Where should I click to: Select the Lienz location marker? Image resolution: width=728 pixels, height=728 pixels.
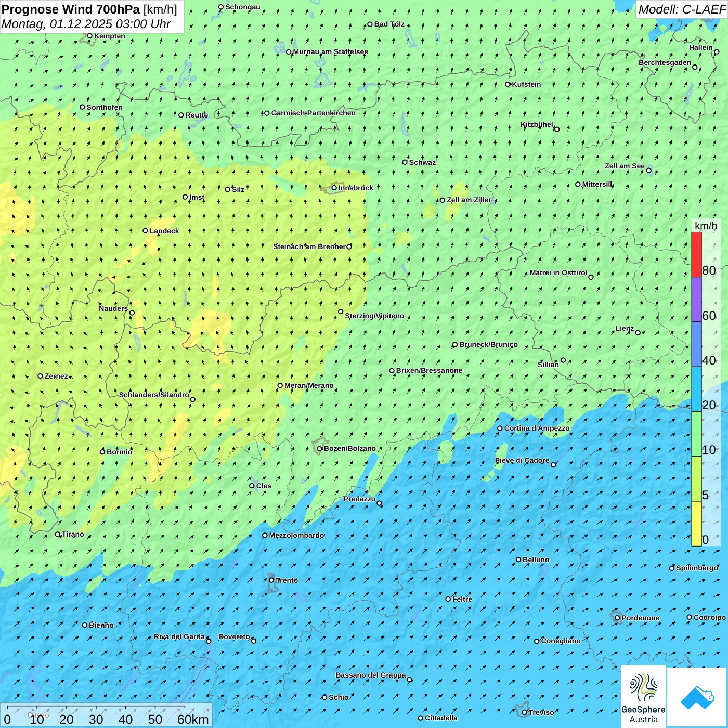pos(638,333)
